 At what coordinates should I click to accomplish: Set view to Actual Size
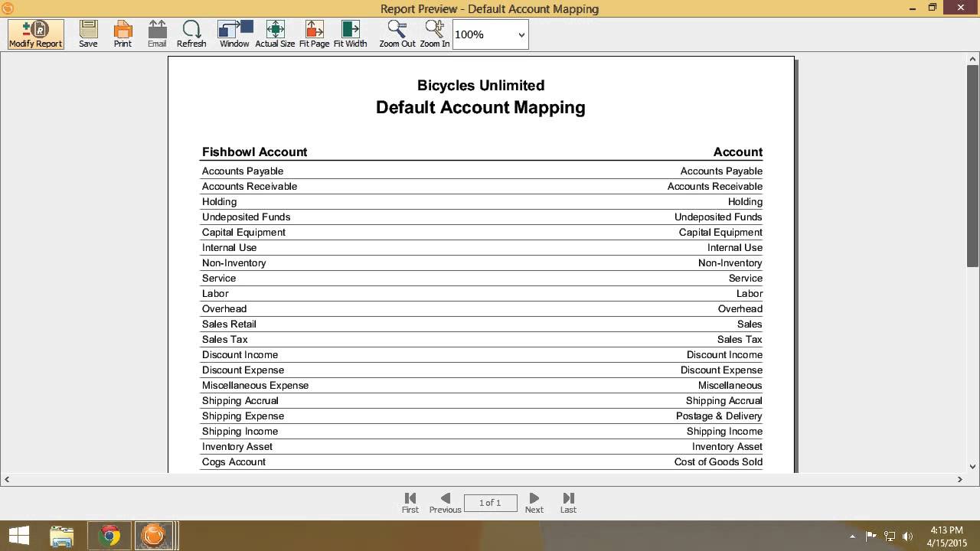coord(275,34)
